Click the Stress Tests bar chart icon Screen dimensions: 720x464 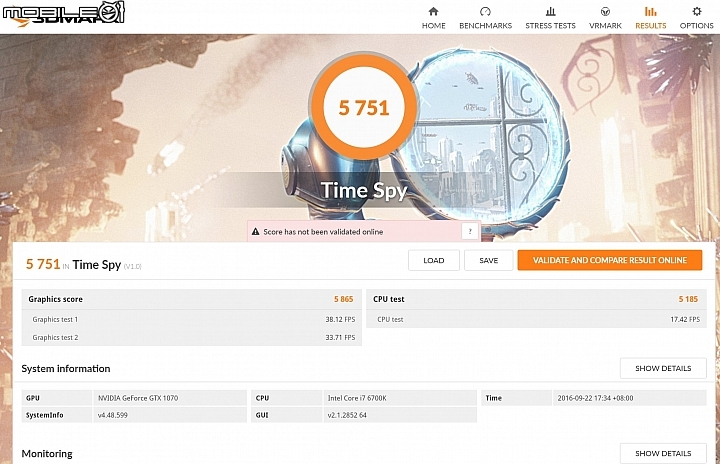click(550, 11)
